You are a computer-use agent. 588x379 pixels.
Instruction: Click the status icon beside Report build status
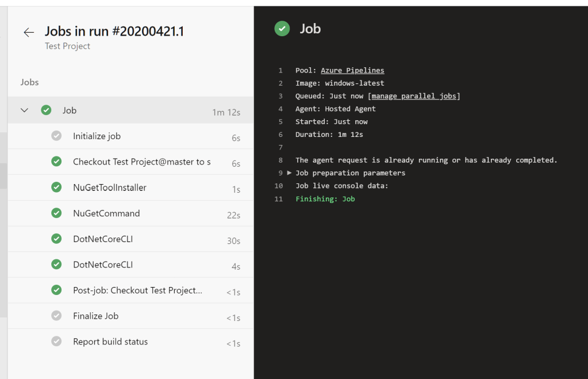tap(56, 341)
